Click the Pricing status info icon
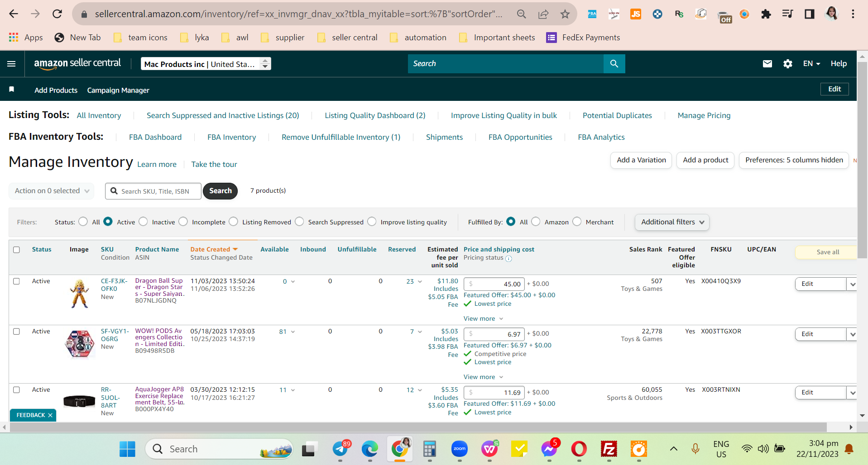 point(508,259)
